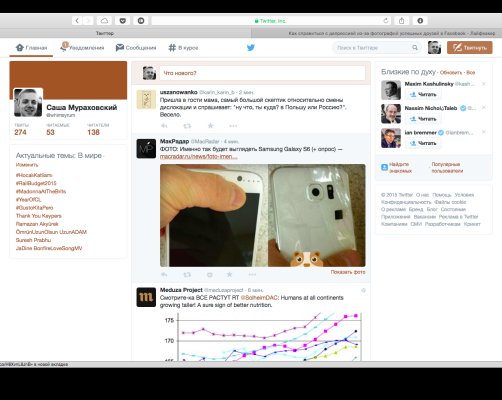Open the Сообщения messages tab

coord(136,48)
